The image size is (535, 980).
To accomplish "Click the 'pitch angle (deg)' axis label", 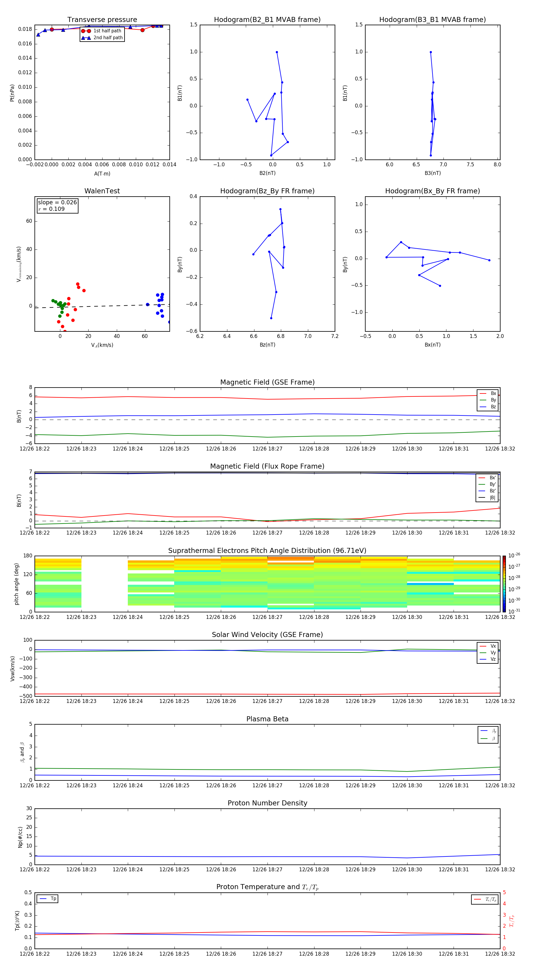I will click(x=16, y=584).
